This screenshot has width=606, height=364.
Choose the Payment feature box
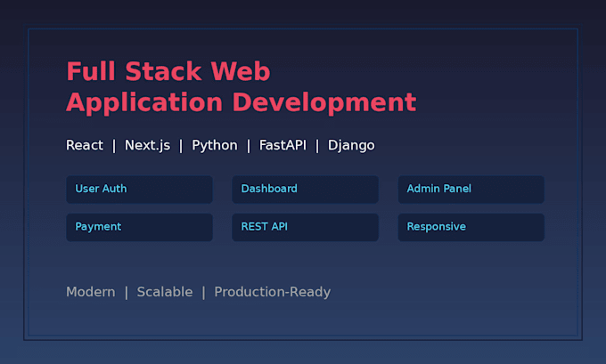pos(139,227)
